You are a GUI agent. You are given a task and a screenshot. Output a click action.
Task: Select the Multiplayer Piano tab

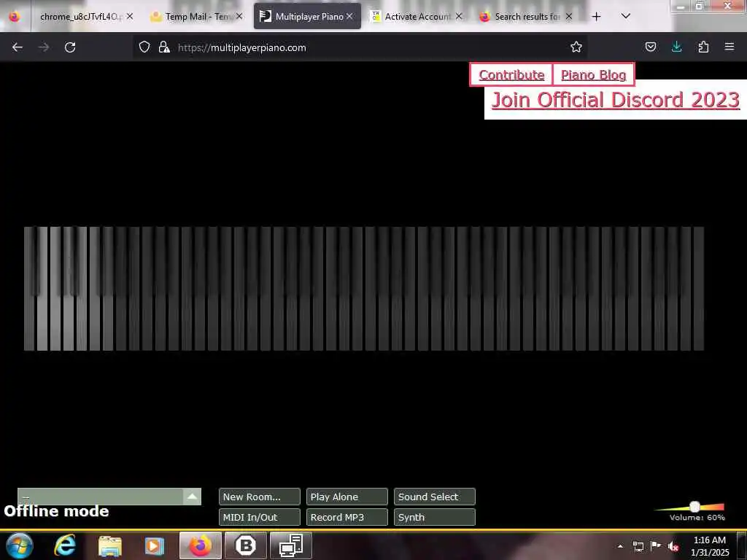pyautogui.click(x=307, y=17)
